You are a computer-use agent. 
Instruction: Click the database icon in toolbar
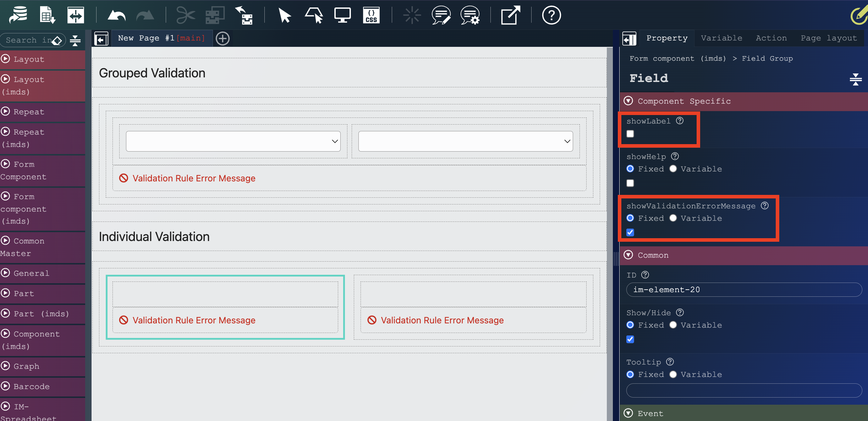click(18, 16)
